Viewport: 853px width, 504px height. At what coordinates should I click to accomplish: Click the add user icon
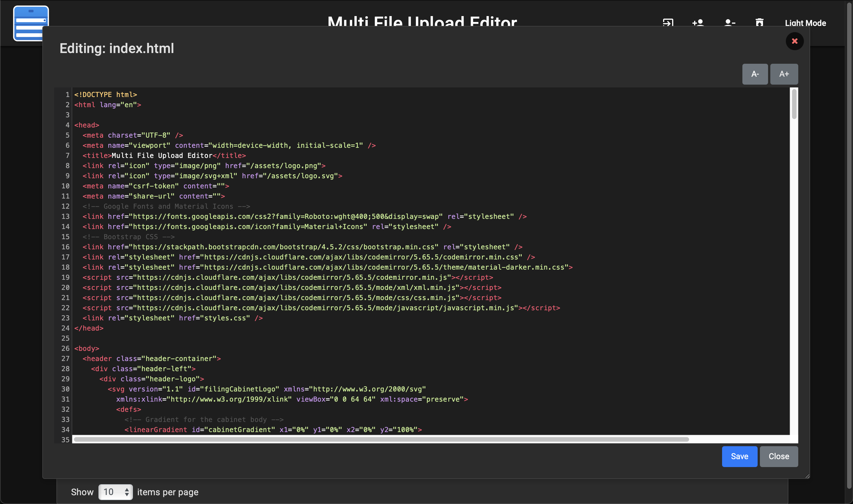point(698,22)
